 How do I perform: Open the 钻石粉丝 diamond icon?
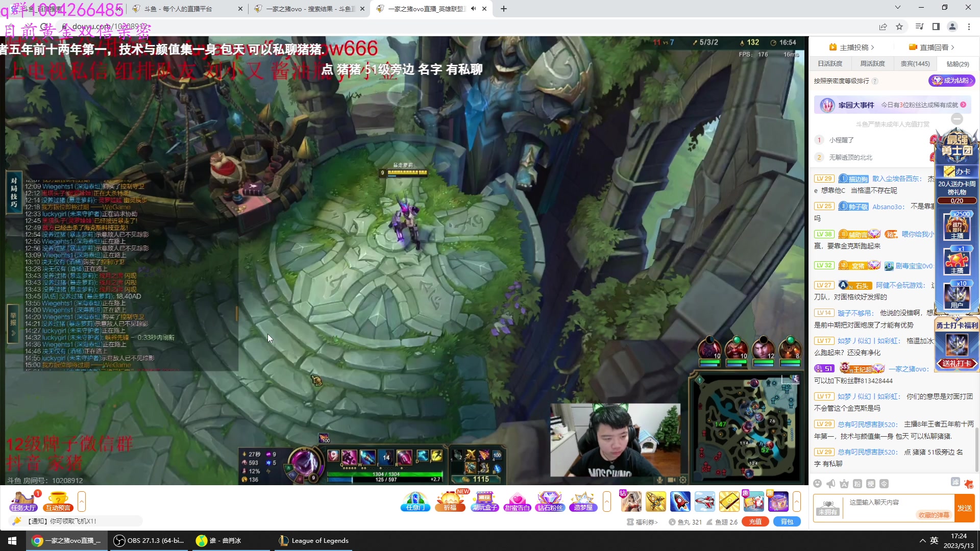pyautogui.click(x=550, y=502)
